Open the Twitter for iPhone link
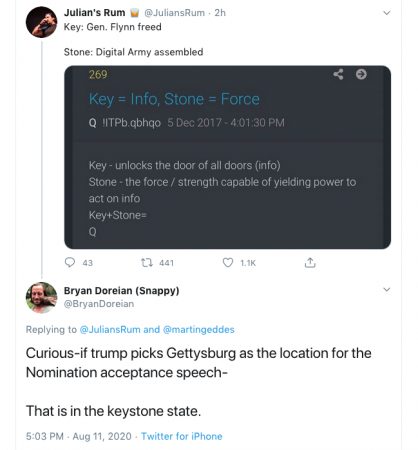The width and height of the screenshot is (418, 450). pyautogui.click(x=182, y=436)
